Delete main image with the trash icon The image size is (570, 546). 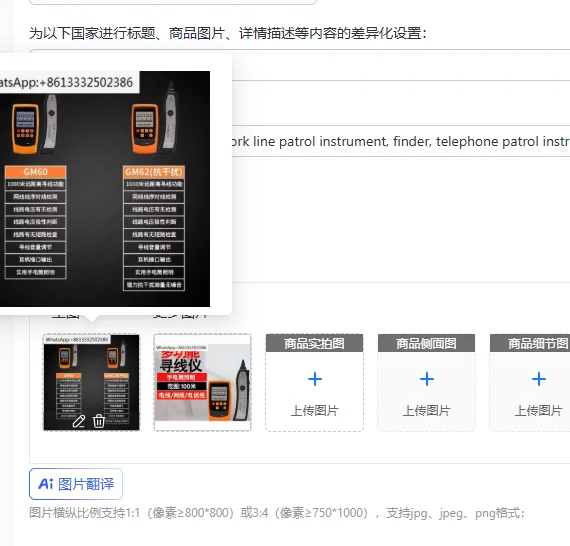point(99,421)
